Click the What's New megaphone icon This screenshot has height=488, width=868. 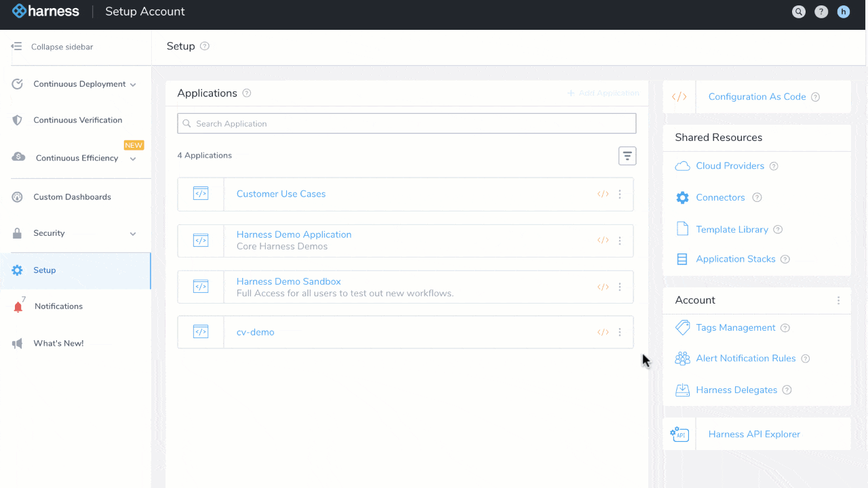coord(18,344)
